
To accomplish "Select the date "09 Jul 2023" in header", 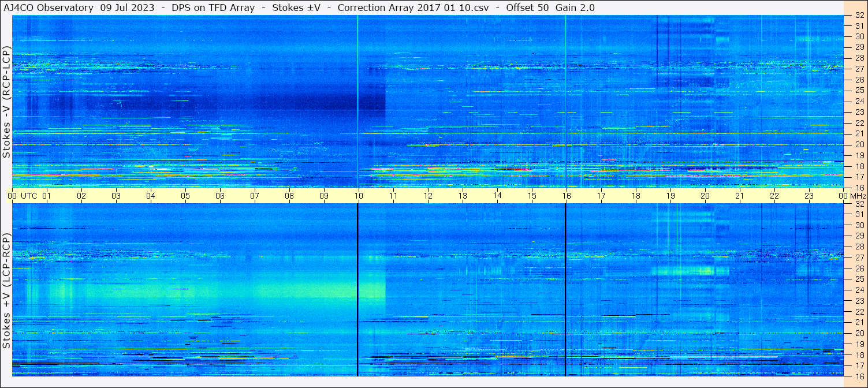I will 126,8.
